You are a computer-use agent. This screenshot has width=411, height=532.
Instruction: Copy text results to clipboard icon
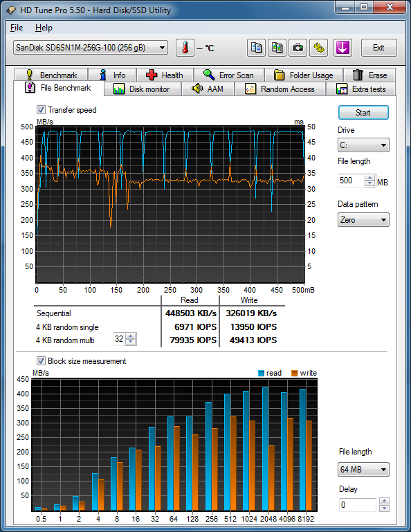point(256,48)
